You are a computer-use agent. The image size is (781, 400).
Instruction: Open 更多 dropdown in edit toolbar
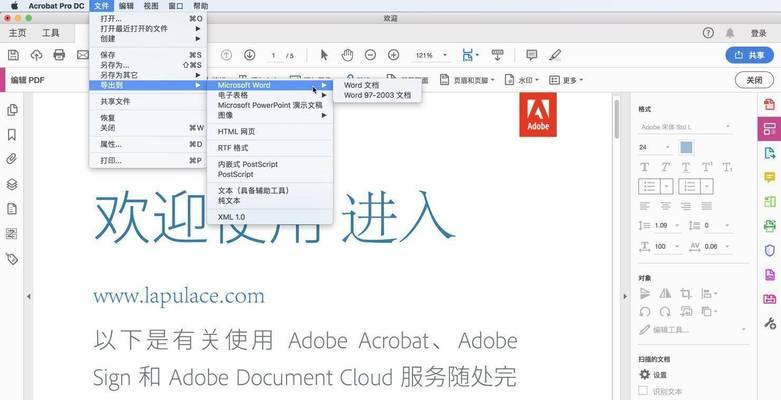coord(566,80)
